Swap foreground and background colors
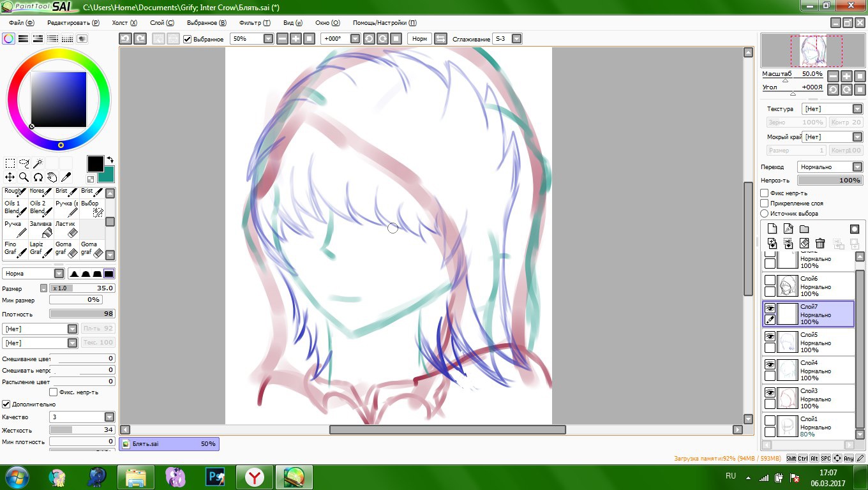Image resolution: width=868 pixels, height=490 pixels. point(110,160)
